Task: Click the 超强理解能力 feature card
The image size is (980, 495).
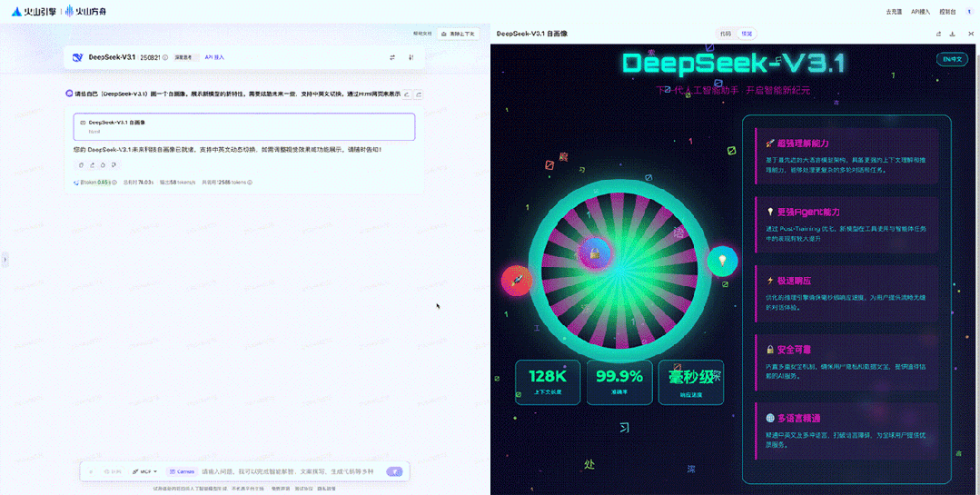Action: (x=846, y=156)
